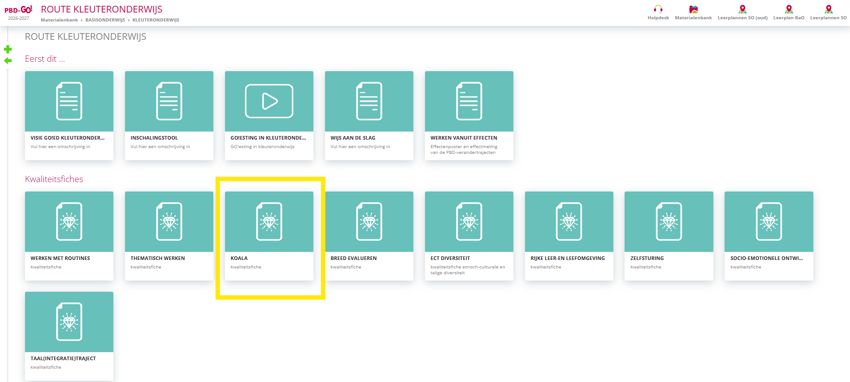
Task: Open the 'ECT DIVERSITEIT' card title
Action: point(450,258)
